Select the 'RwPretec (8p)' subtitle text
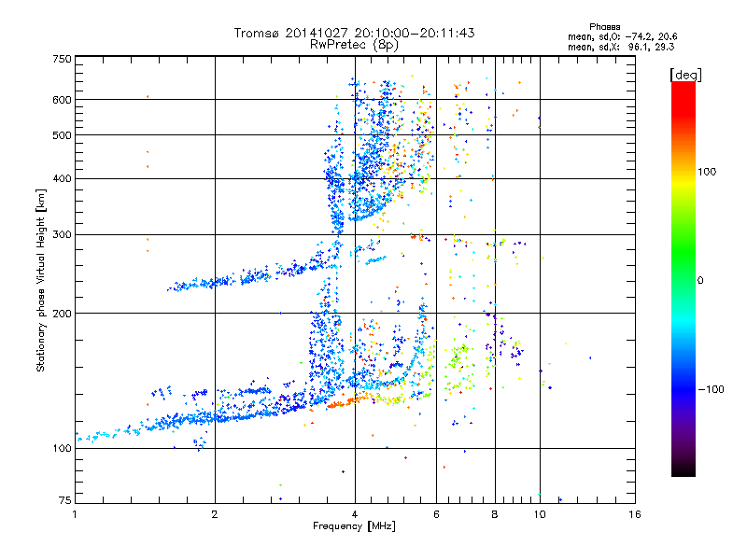The width and height of the screenshot is (747, 560). pyautogui.click(x=354, y=45)
